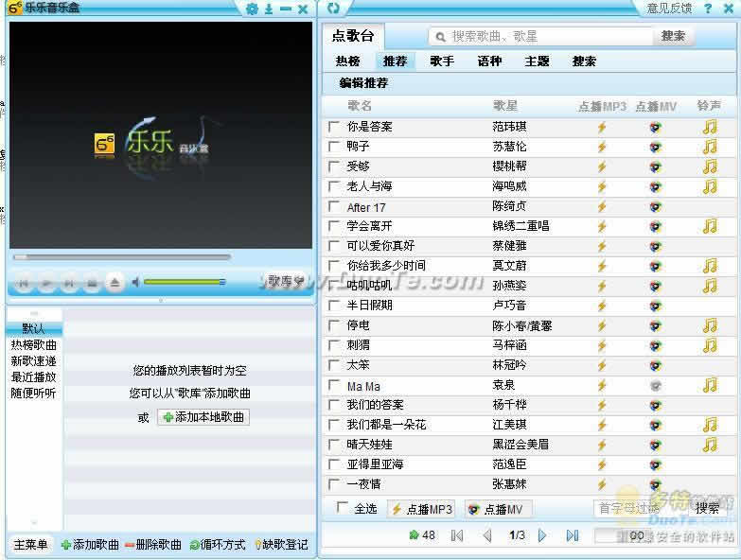This screenshot has width=741, height=560.
Task: Click the MP3 lightning icon for 你是答案
Action: click(x=601, y=127)
